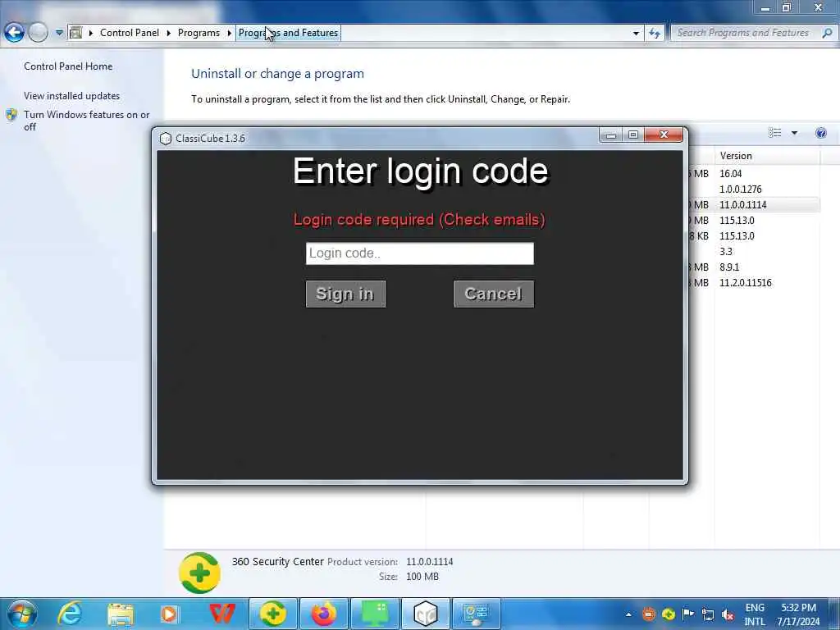Select Programs breadcrumb

click(199, 33)
